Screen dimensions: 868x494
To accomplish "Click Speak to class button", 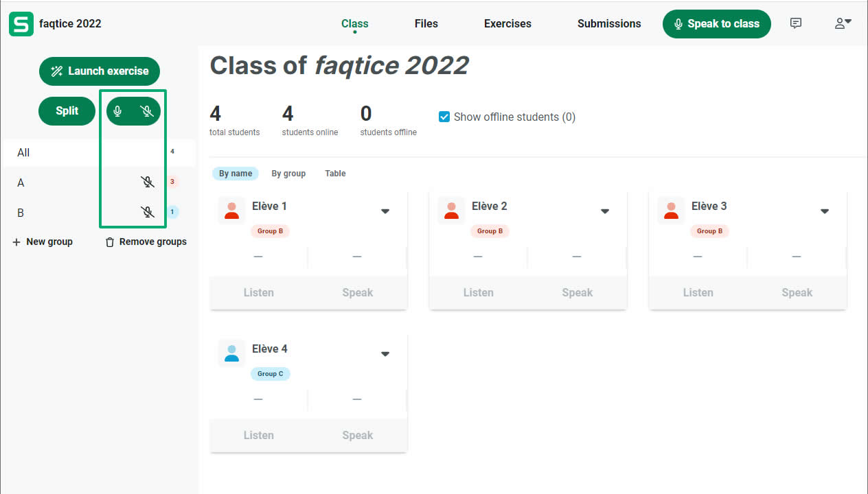I will [716, 23].
